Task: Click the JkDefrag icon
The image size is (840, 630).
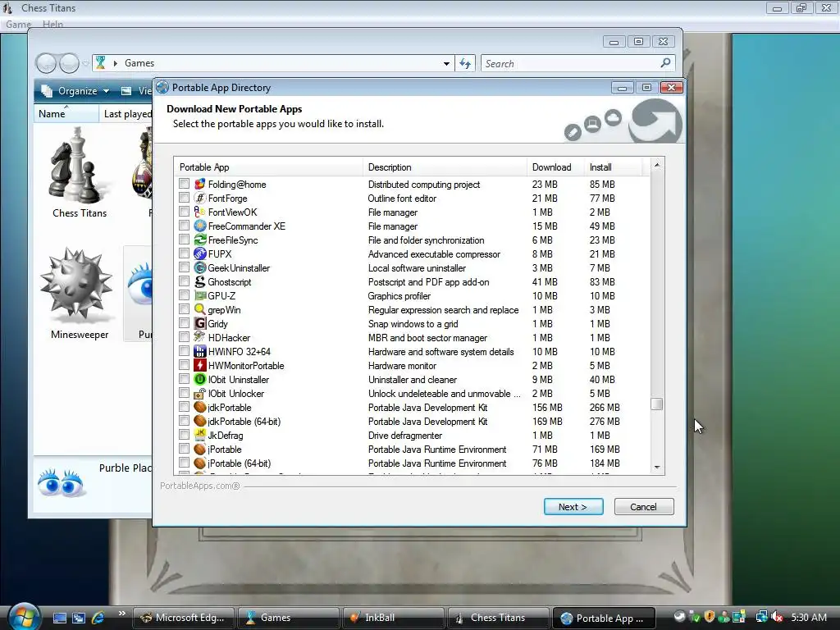Action: [x=200, y=435]
